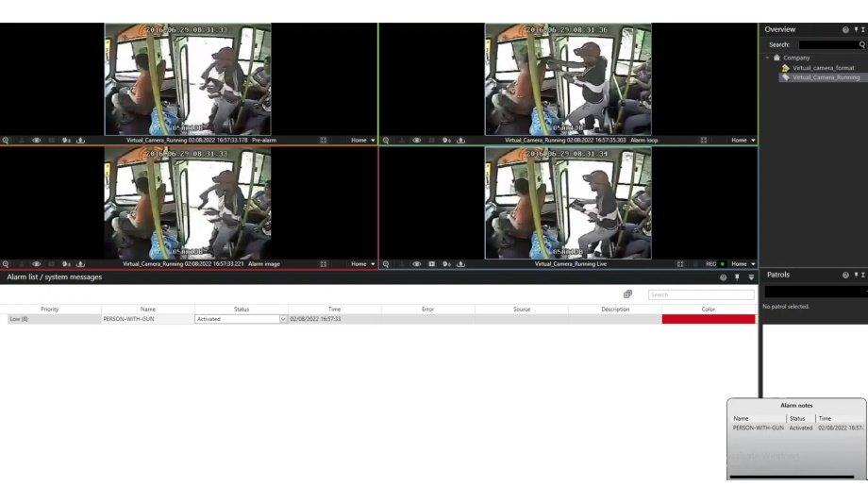Click the fullscreen expand icon in Pre-alarm pane

tap(324, 141)
